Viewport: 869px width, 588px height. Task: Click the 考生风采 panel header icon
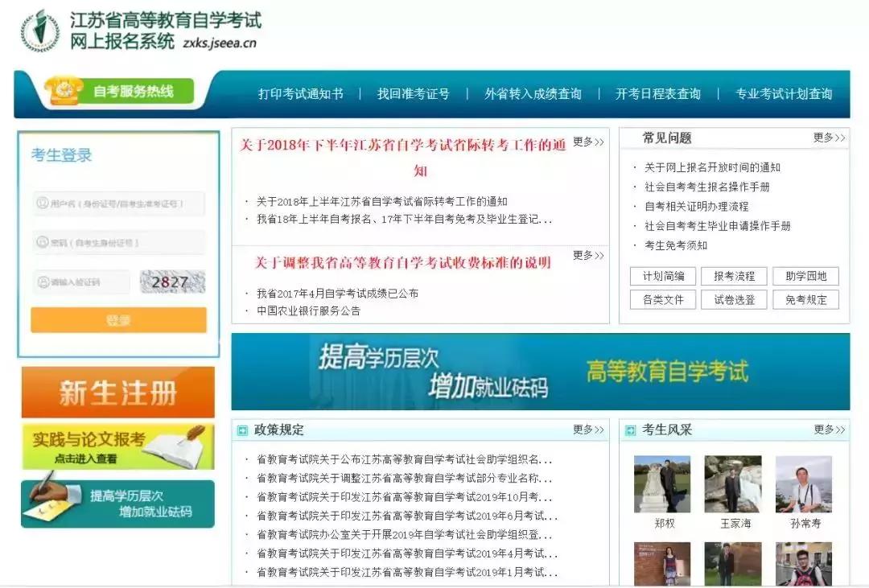629,430
